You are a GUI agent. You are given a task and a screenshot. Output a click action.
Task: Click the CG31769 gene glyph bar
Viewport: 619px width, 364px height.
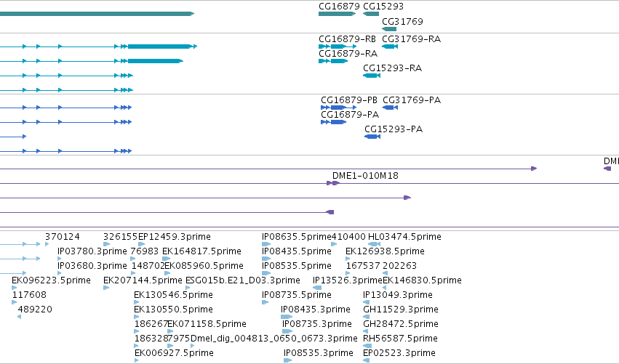pos(389,29)
